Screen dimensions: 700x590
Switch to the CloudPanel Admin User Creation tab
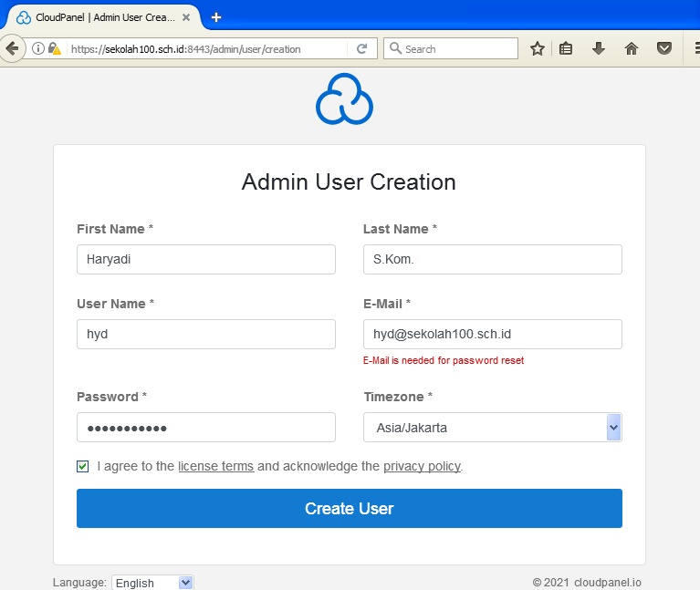[x=102, y=17]
